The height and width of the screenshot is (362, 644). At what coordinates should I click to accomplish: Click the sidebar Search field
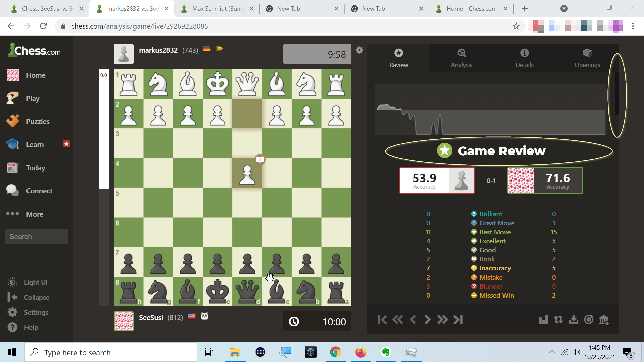37,236
